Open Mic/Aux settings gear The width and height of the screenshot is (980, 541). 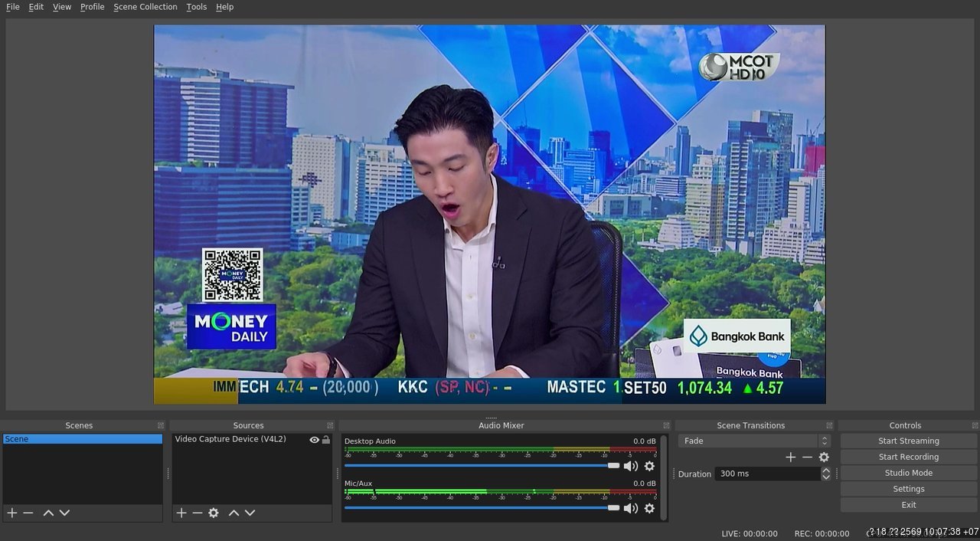click(649, 508)
